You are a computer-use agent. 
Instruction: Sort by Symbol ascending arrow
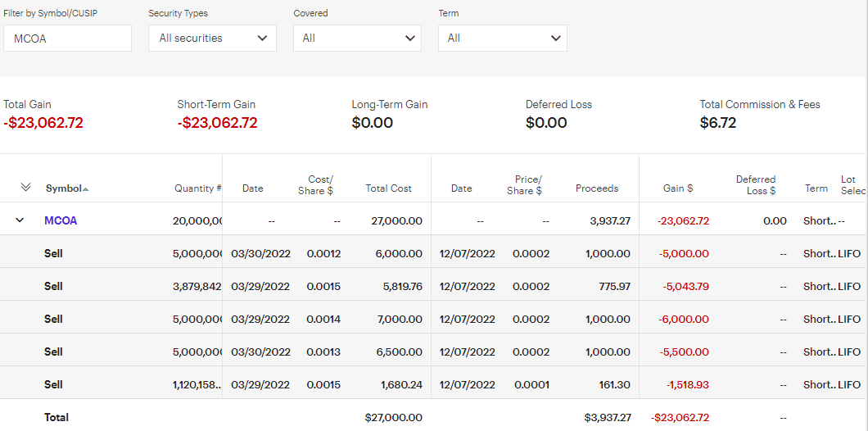[85, 189]
